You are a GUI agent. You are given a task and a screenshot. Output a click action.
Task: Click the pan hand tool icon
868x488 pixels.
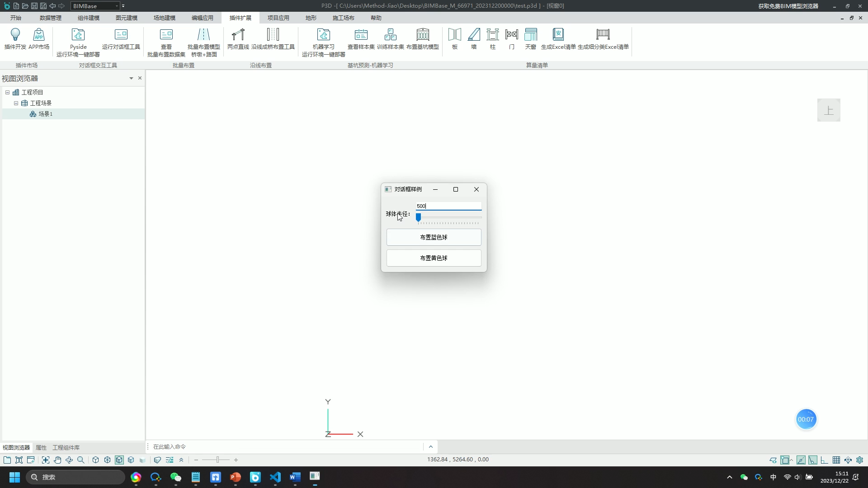(x=57, y=460)
